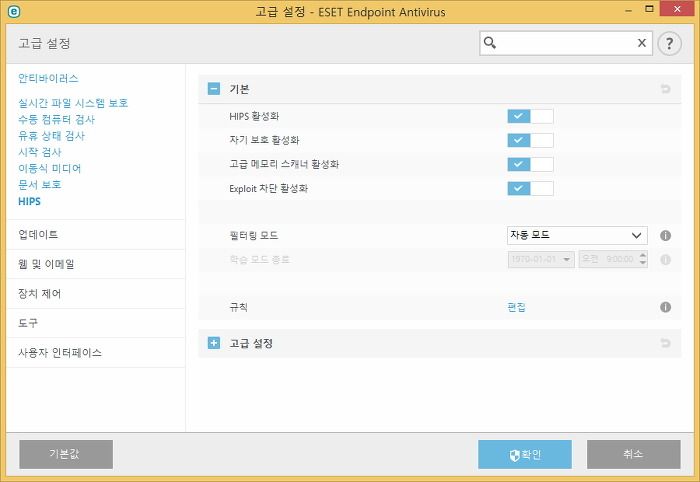Image resolution: width=700 pixels, height=482 pixels.
Task: Open 사용자 인터페이스 category
Action: pyautogui.click(x=96, y=353)
